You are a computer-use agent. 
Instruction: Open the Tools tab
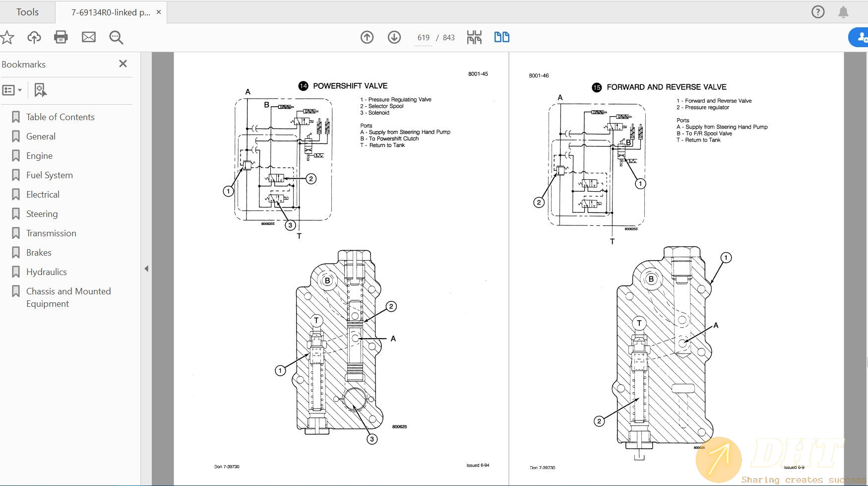27,12
